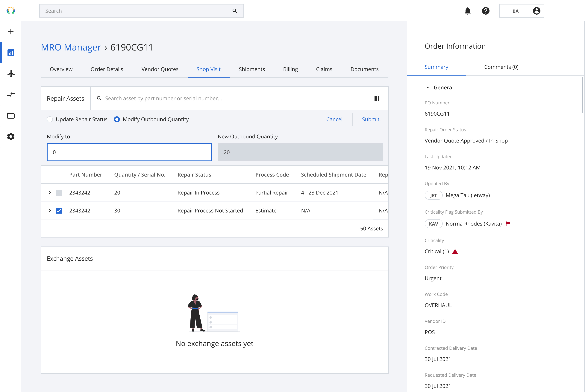585x392 pixels.
Task: Open the Billing tab
Action: click(x=290, y=69)
